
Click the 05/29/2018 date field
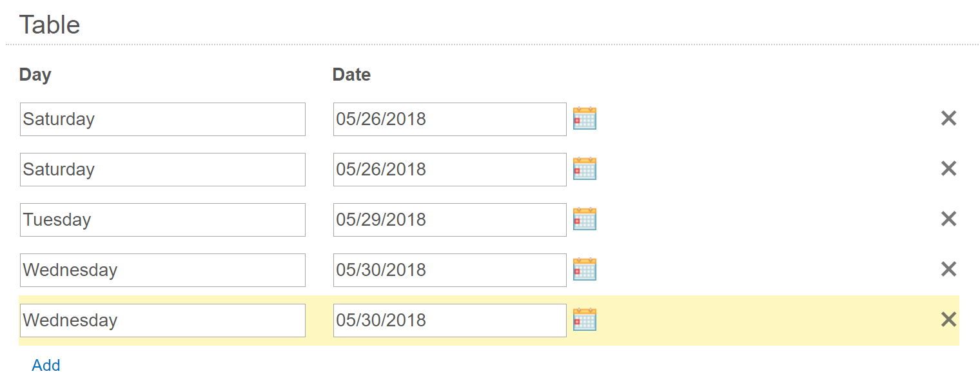point(450,220)
